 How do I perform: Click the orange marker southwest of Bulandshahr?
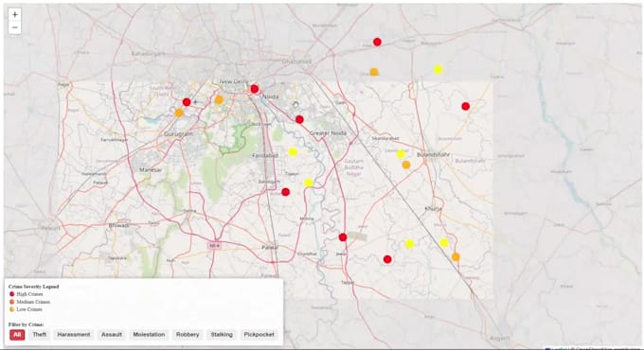[x=406, y=165]
